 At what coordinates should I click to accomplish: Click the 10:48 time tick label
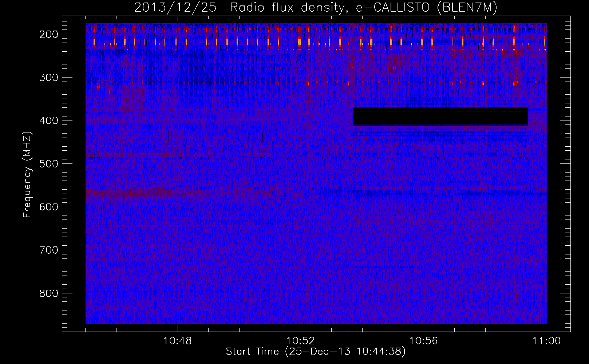click(178, 341)
